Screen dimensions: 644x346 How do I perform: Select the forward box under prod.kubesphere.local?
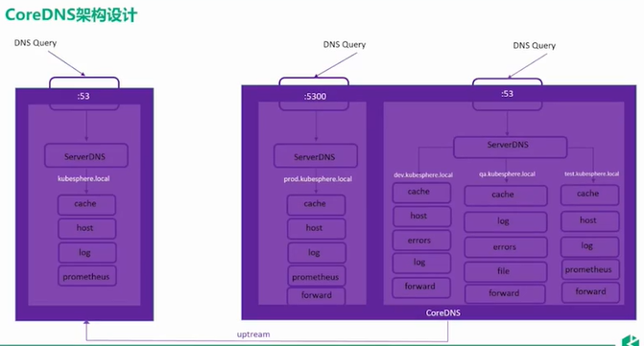(316, 295)
